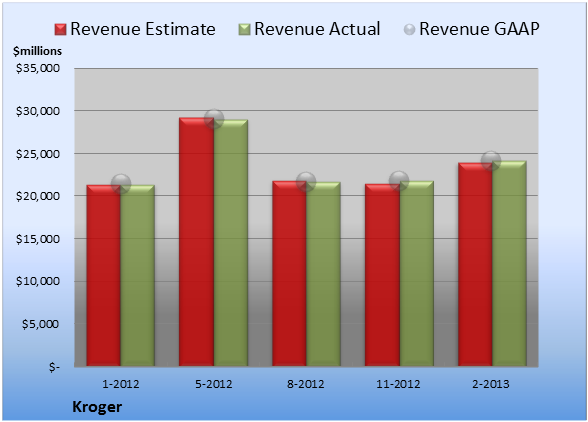Select the 'Revenue Estimate' legend label
The height and width of the screenshot is (422, 588).
[x=143, y=29]
